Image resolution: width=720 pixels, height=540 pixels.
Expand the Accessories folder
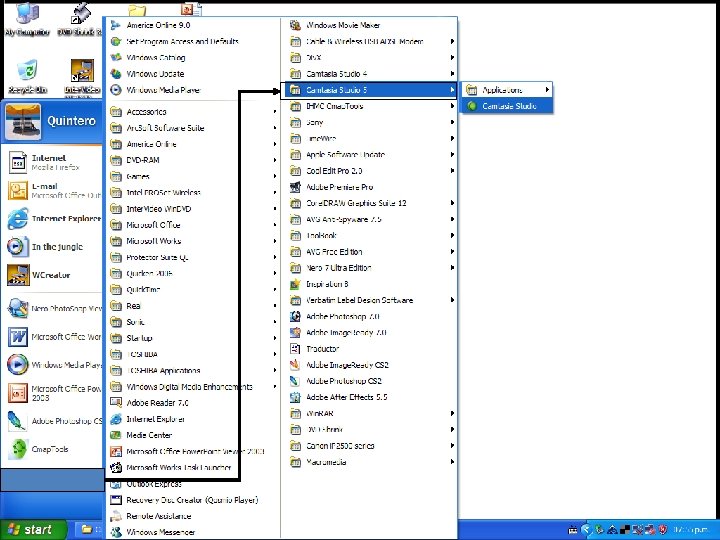(x=193, y=112)
